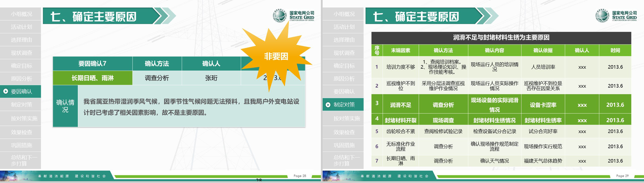Viewport: 644px width, 183px height.
Task: Click the Page 29 footer label
Action: 622,176
